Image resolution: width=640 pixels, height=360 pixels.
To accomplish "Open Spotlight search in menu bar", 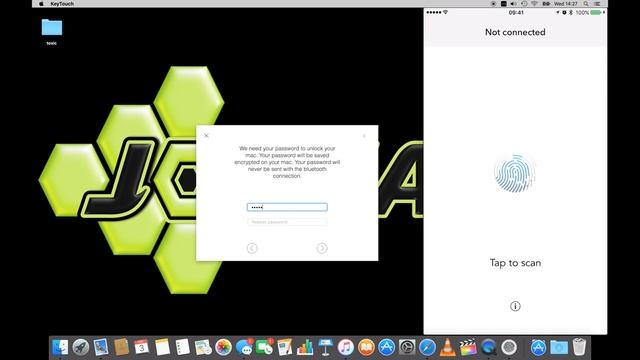I will (586, 4).
